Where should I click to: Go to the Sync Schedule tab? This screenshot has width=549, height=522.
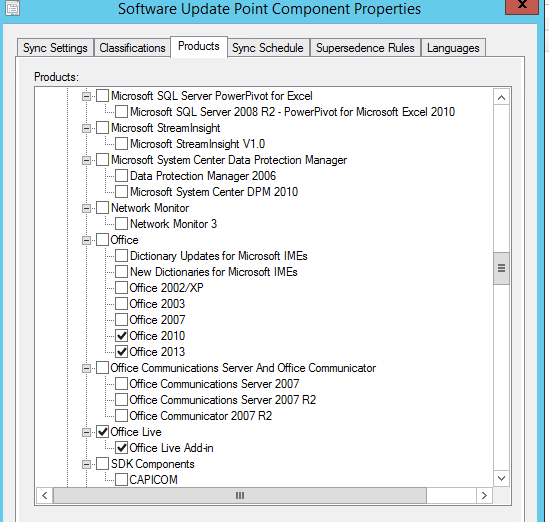pos(267,48)
